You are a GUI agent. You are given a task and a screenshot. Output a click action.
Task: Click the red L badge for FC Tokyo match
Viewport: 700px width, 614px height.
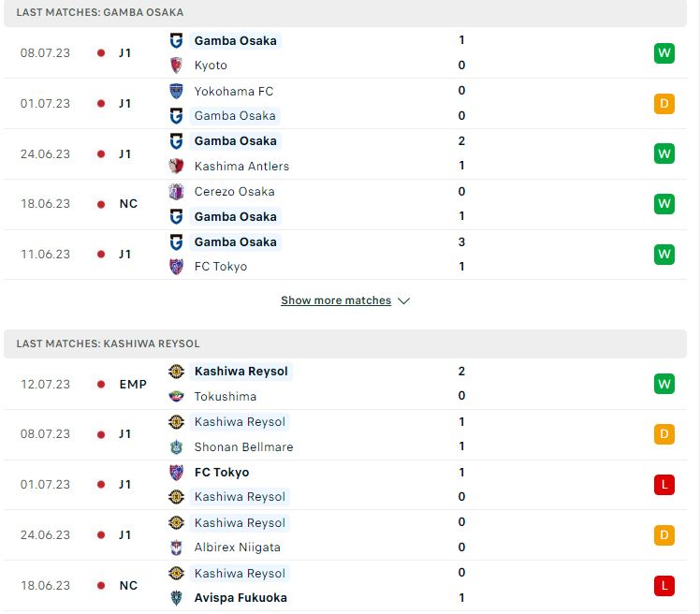point(664,485)
